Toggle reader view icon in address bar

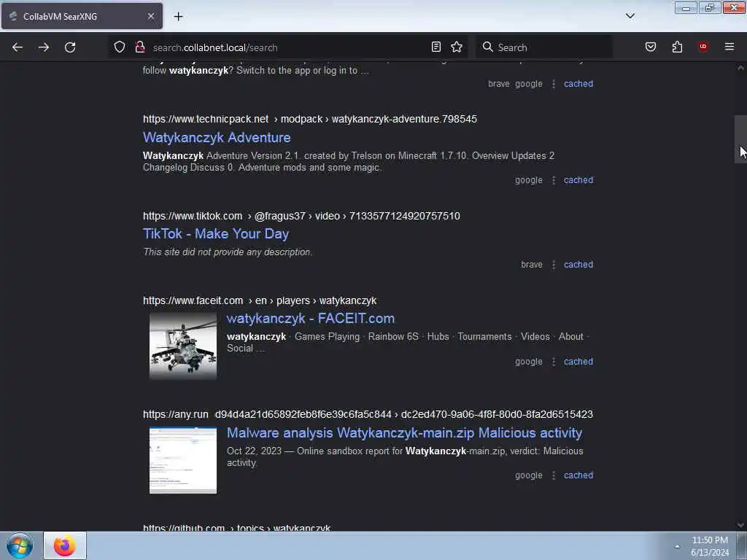(x=436, y=47)
